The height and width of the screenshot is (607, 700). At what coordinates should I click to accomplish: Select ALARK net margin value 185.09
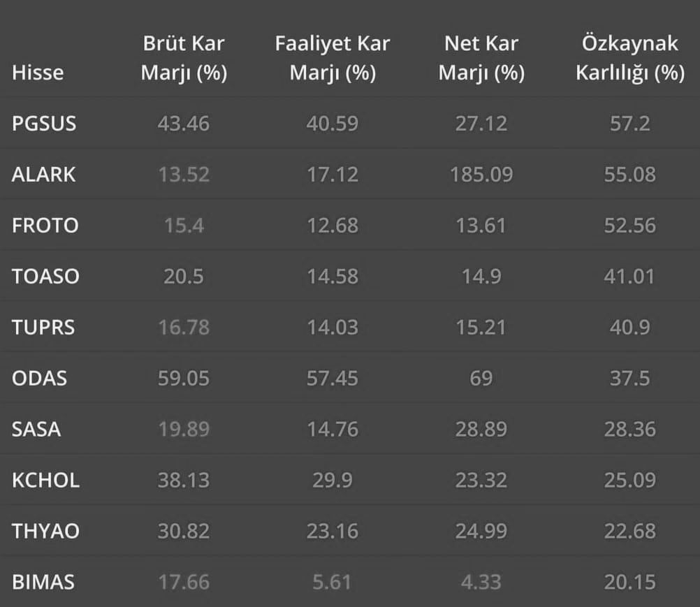pyautogui.click(x=481, y=175)
